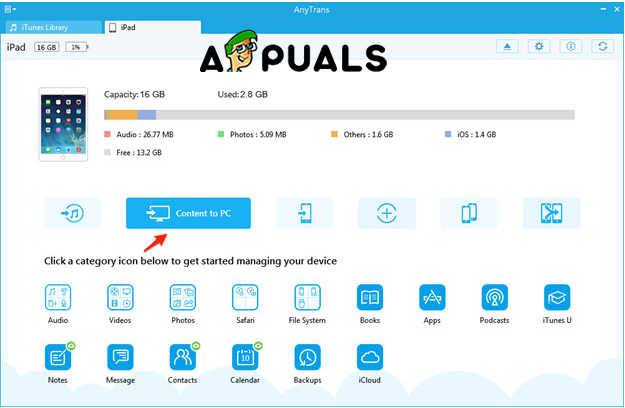Click the Add Content plus icon
Screen dimensions: 625x408
point(387,213)
